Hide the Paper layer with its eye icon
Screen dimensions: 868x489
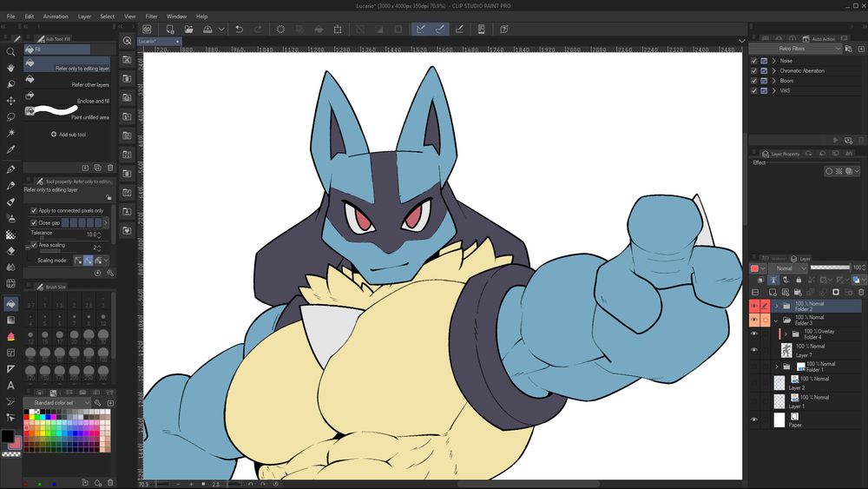pos(753,420)
